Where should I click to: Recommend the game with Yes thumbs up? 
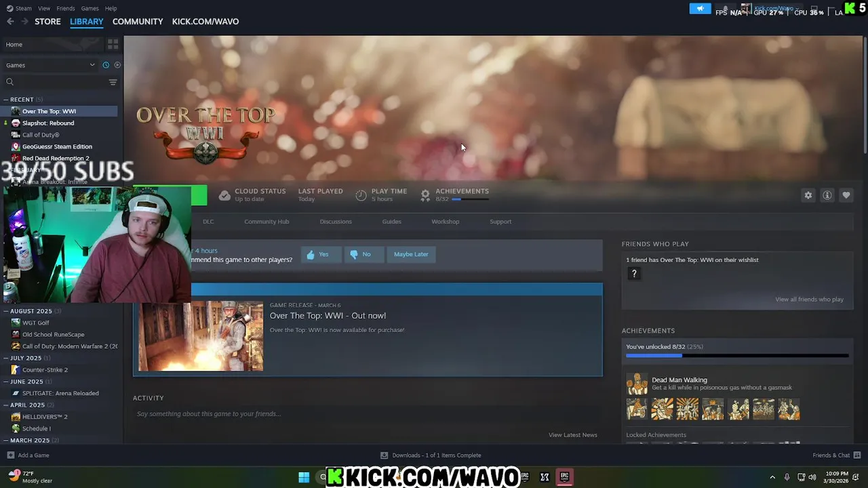(x=321, y=254)
